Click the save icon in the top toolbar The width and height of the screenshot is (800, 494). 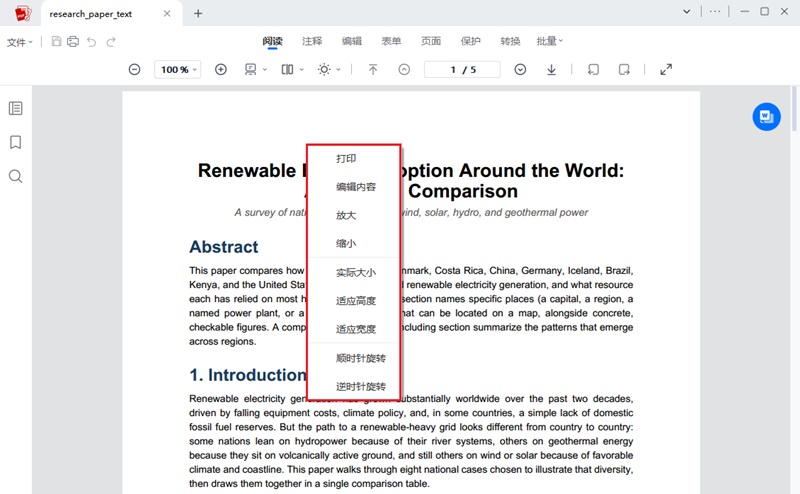click(57, 41)
